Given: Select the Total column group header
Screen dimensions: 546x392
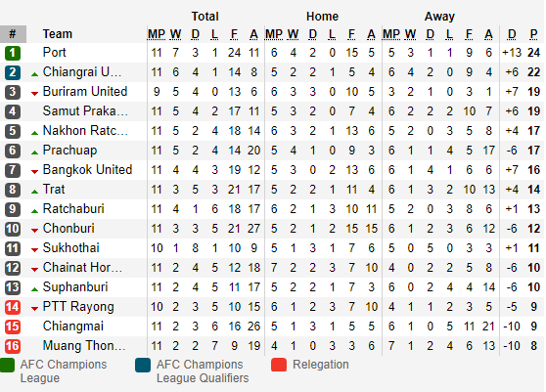Looking at the screenshot, I should point(205,17).
